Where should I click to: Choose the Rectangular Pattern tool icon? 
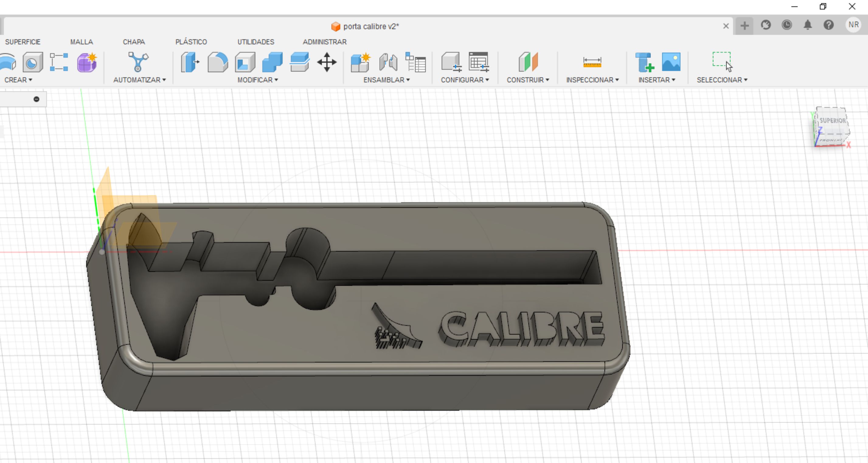click(59, 62)
